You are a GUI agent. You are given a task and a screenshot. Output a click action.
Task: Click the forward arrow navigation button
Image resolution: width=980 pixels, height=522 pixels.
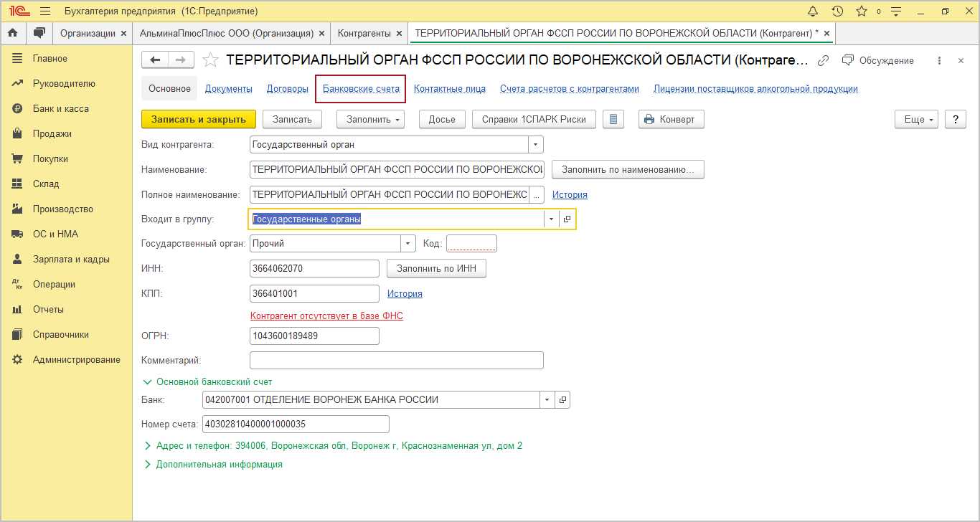(x=181, y=60)
